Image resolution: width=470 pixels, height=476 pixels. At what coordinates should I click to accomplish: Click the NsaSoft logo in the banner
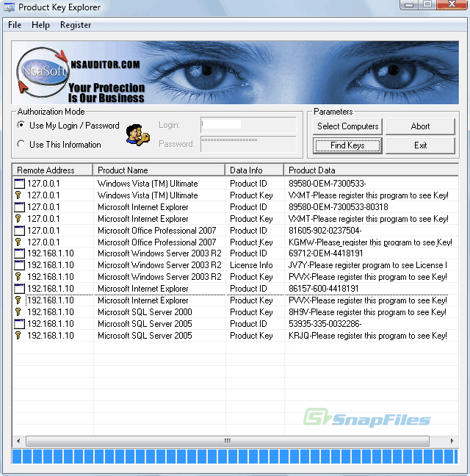tap(43, 73)
